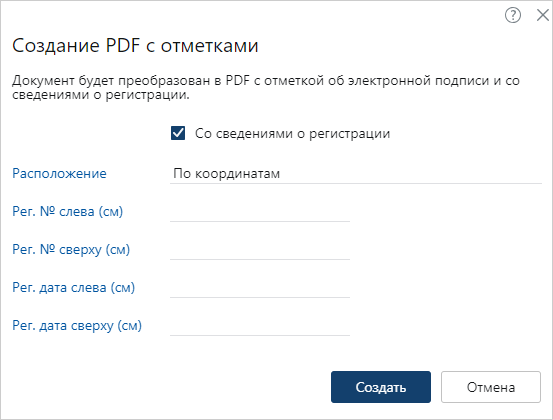The image size is (553, 420).
Task: Select the 'По координатам' value text
Action: tap(226, 174)
